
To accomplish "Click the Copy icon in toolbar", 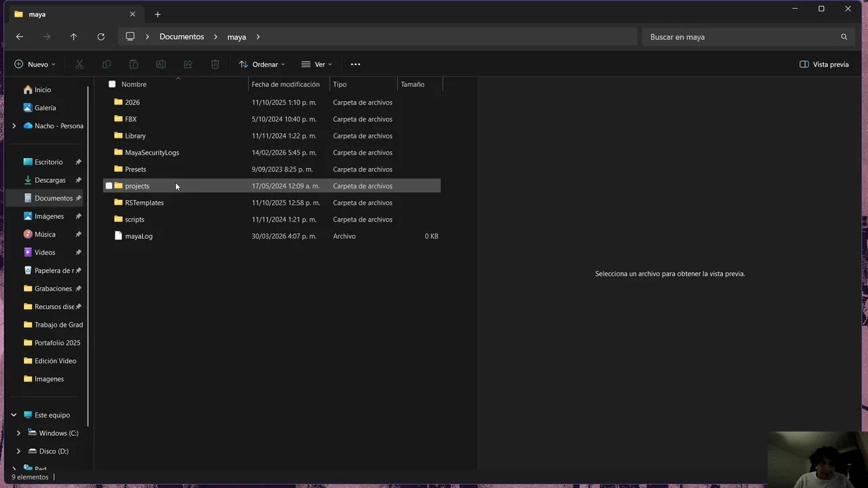I will tap(106, 64).
